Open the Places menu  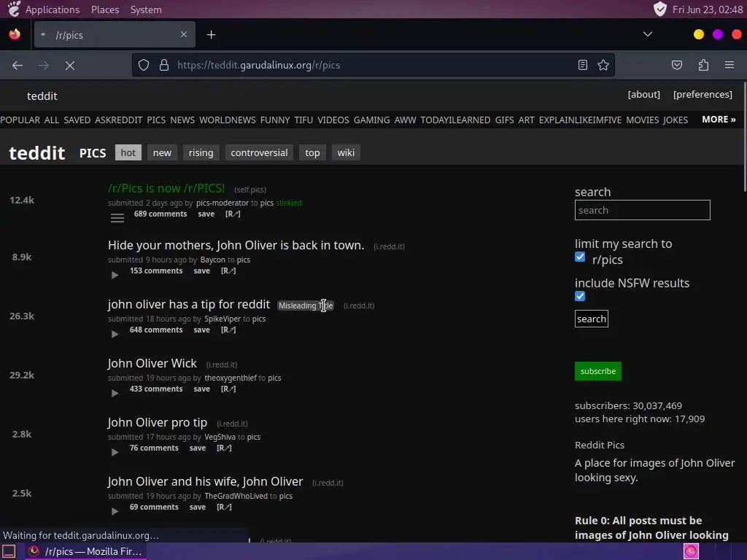[105, 9]
